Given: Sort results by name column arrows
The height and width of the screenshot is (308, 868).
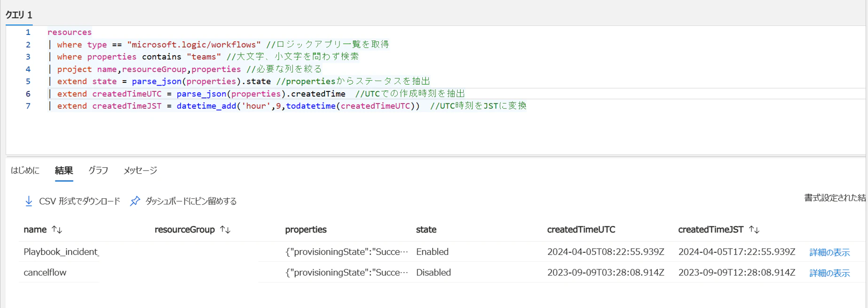Looking at the screenshot, I should pyautogui.click(x=57, y=230).
